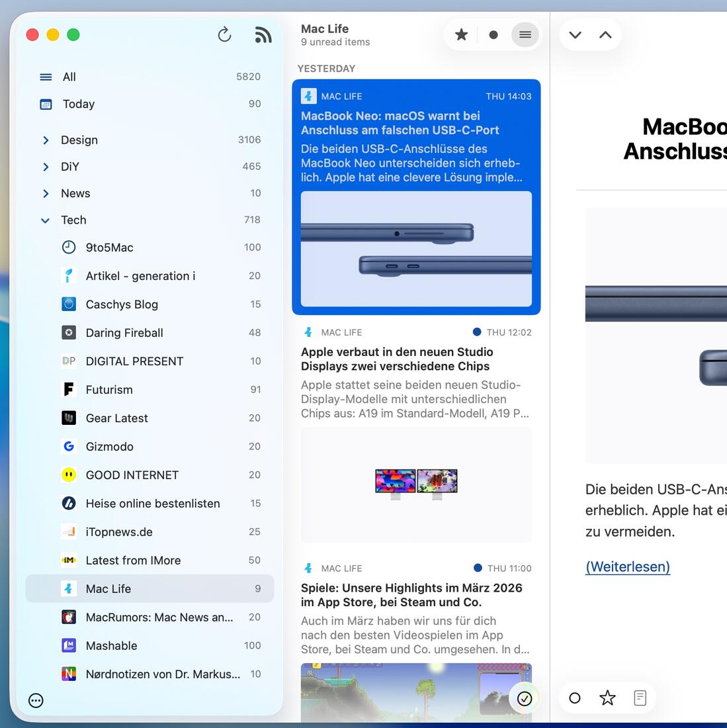Open the add RSS feed icon
The image size is (727, 728).
pyautogui.click(x=263, y=35)
